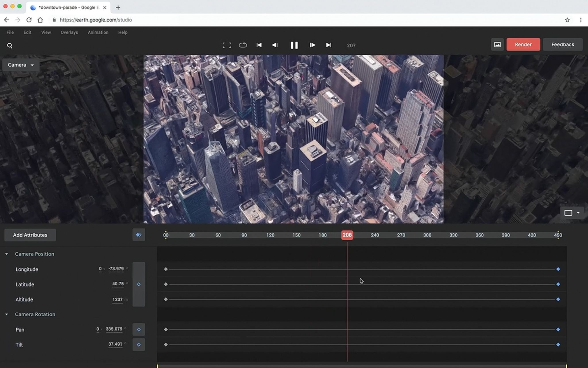588x368 pixels.
Task: Jump to the last frame
Action: (328, 45)
